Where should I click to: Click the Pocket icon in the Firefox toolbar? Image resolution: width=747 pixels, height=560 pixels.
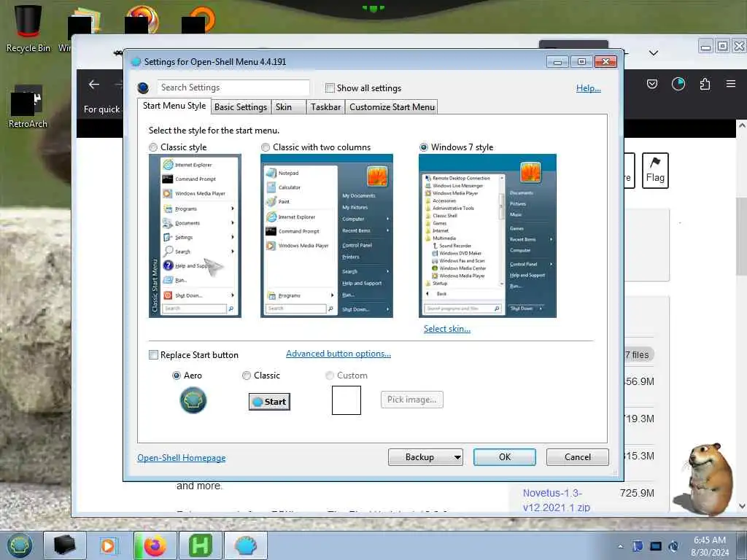(x=652, y=85)
